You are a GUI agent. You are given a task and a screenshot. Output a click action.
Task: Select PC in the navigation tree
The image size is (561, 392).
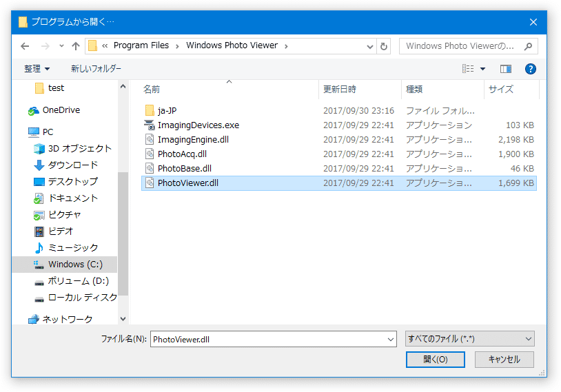(x=41, y=132)
